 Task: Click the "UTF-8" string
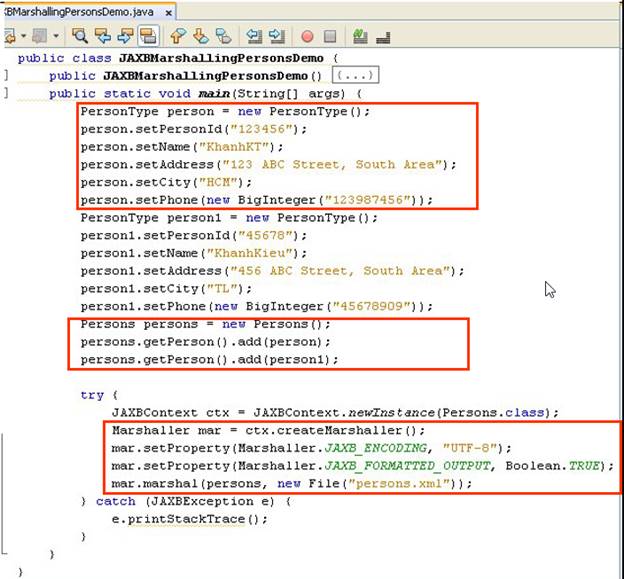click(x=470, y=448)
